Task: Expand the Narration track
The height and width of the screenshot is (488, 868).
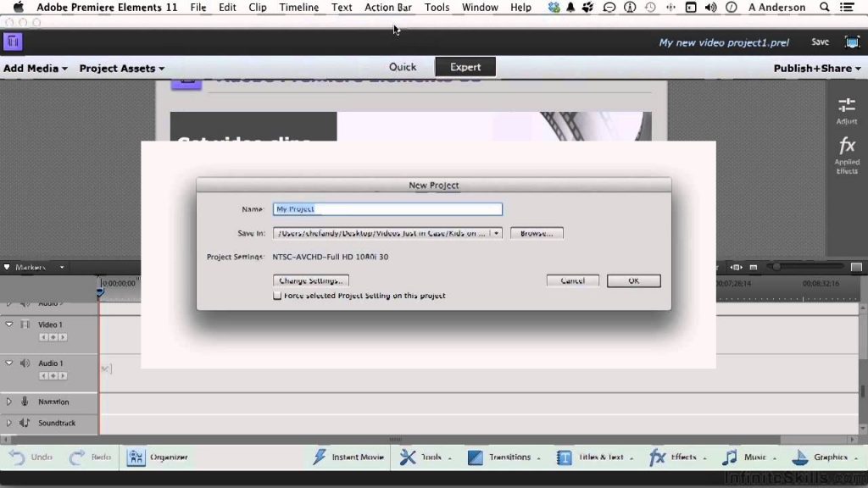Action: pos(9,402)
